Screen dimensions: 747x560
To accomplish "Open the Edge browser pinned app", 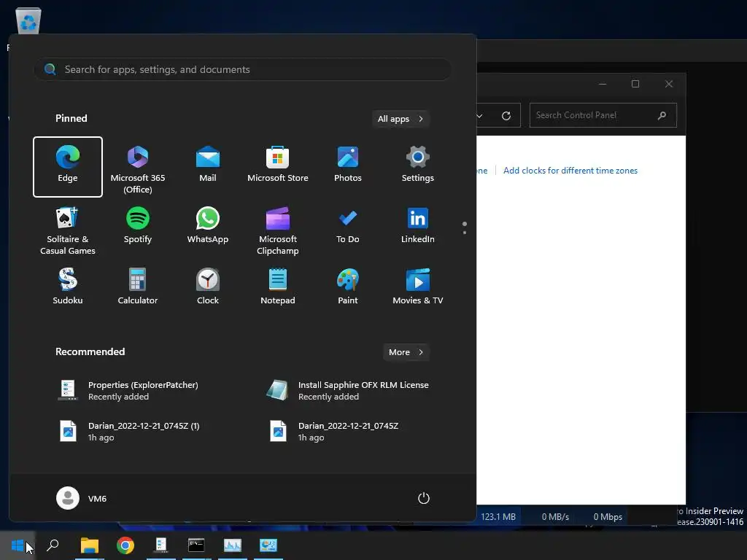I will (68, 167).
